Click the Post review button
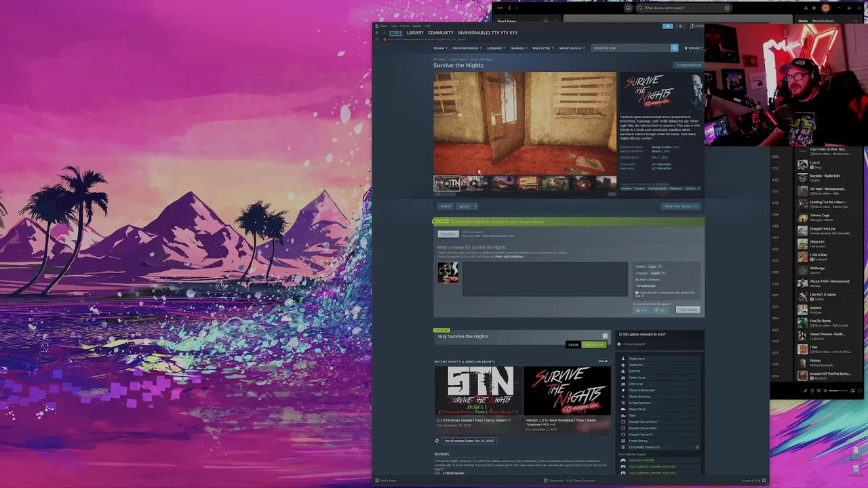Viewport: 868px width, 488px height. (x=688, y=310)
